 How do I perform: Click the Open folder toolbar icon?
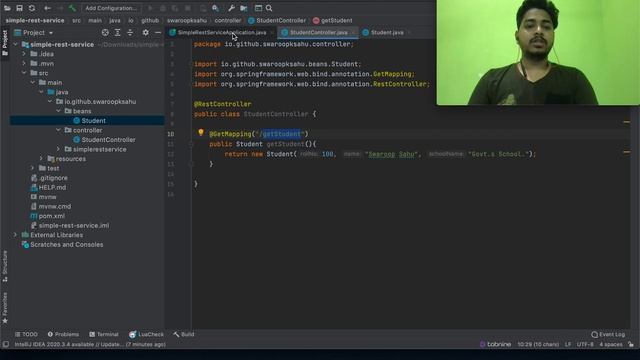pos(7,8)
